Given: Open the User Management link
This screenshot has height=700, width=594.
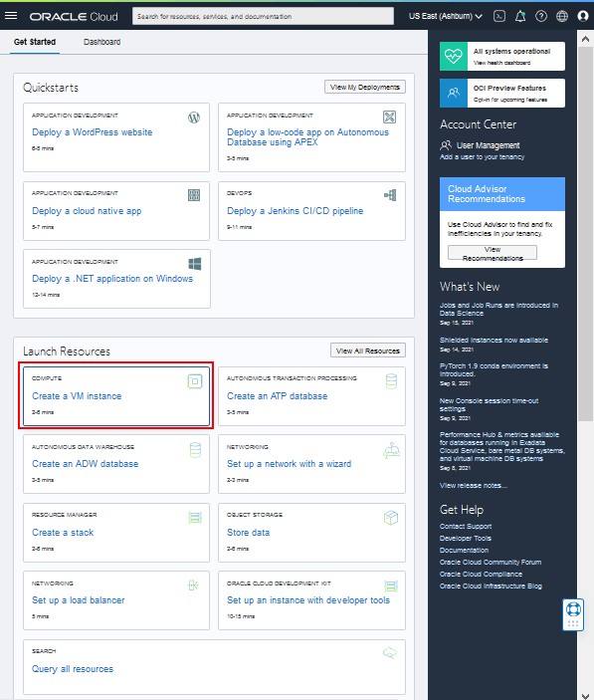Looking at the screenshot, I should pyautogui.click(x=488, y=145).
